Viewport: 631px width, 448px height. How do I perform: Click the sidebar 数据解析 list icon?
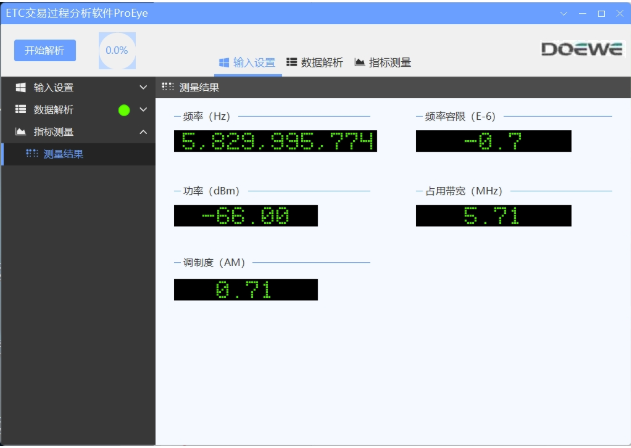20,110
